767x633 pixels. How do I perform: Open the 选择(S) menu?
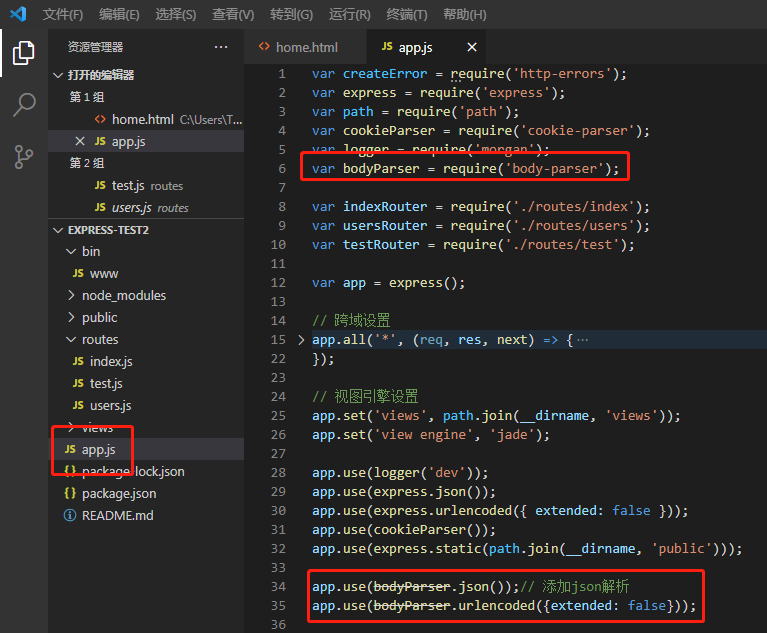point(176,14)
